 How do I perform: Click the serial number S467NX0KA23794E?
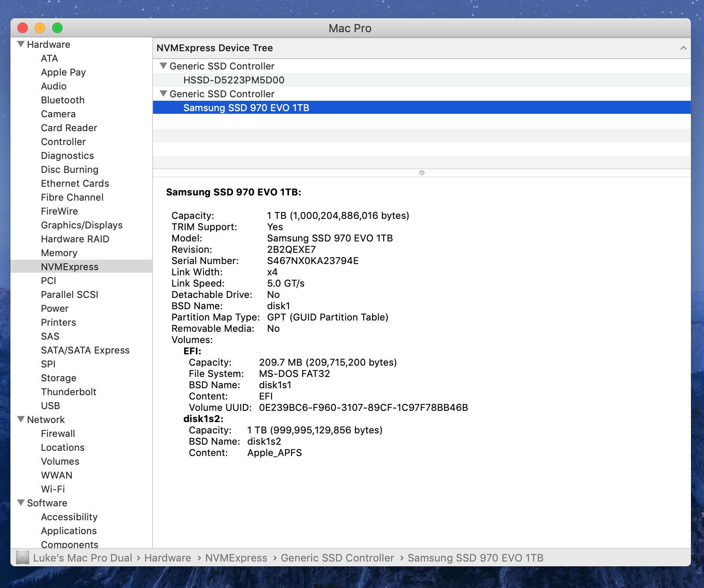(x=313, y=261)
